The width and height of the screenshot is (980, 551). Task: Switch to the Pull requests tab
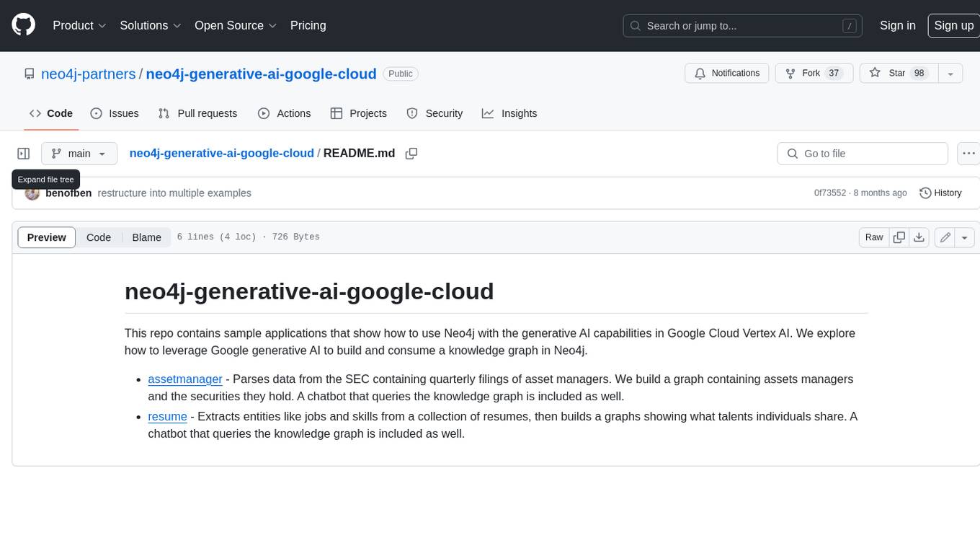pos(197,113)
